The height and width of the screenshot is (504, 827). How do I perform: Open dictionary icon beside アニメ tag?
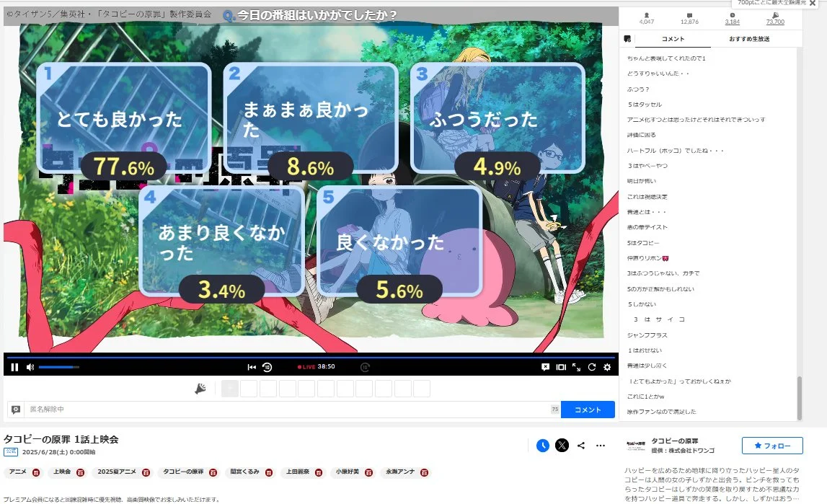tap(36, 472)
